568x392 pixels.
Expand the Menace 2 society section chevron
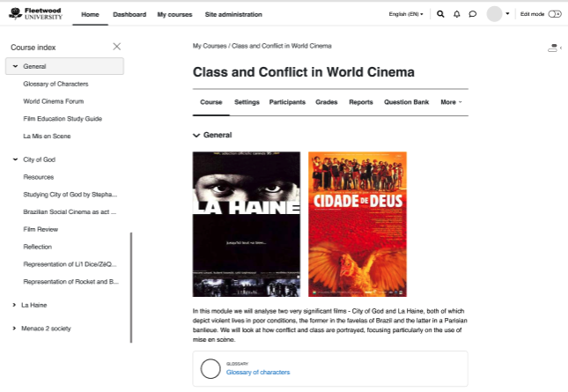click(14, 329)
